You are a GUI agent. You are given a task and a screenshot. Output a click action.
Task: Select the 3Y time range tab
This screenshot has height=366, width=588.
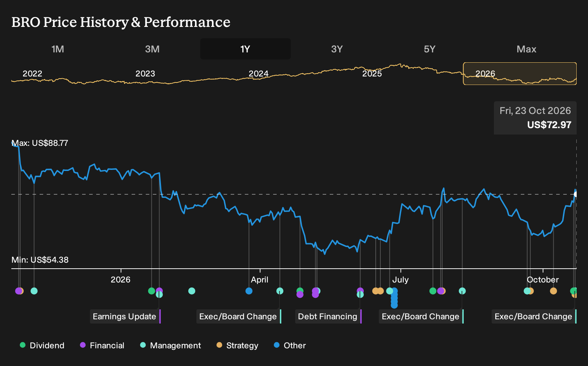pyautogui.click(x=337, y=49)
